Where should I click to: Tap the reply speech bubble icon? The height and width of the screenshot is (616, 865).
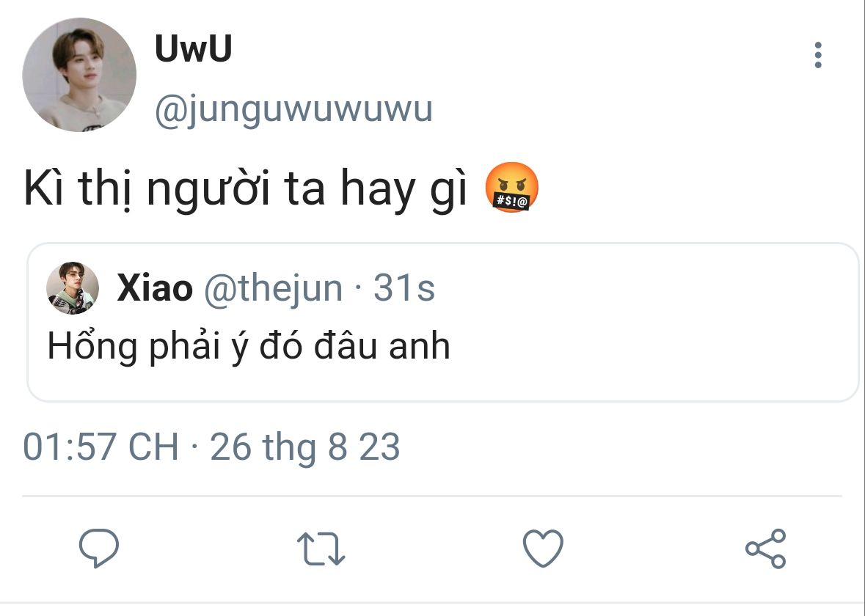pos(98,549)
